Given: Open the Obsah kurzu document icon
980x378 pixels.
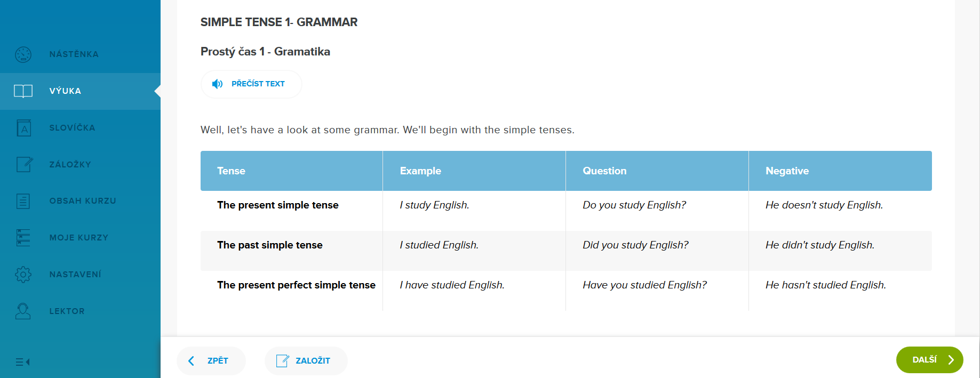Looking at the screenshot, I should point(23,201).
